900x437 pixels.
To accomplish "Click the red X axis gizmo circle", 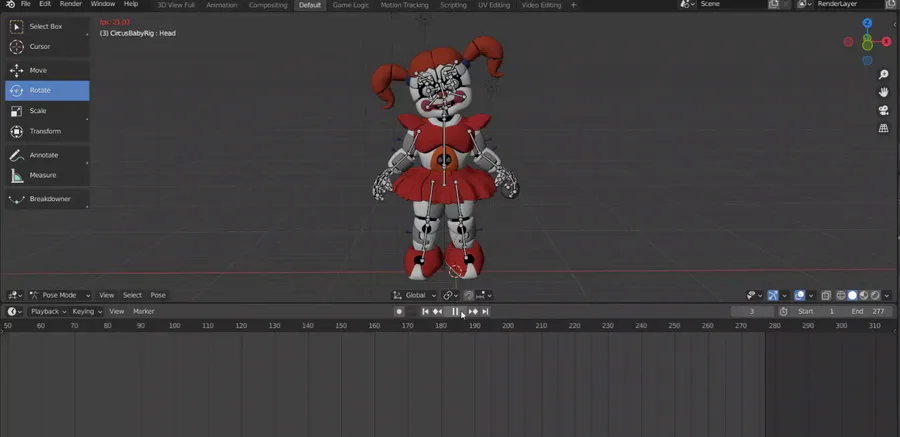I will [886, 42].
